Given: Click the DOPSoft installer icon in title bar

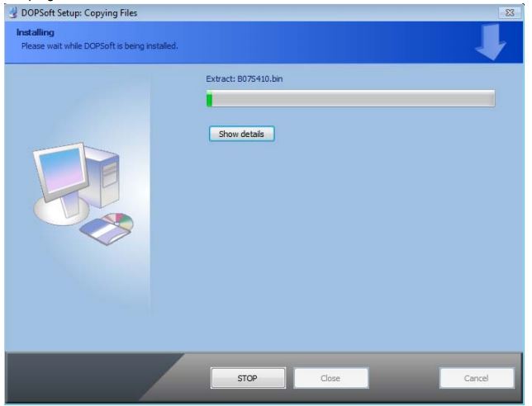Looking at the screenshot, I should [x=13, y=13].
